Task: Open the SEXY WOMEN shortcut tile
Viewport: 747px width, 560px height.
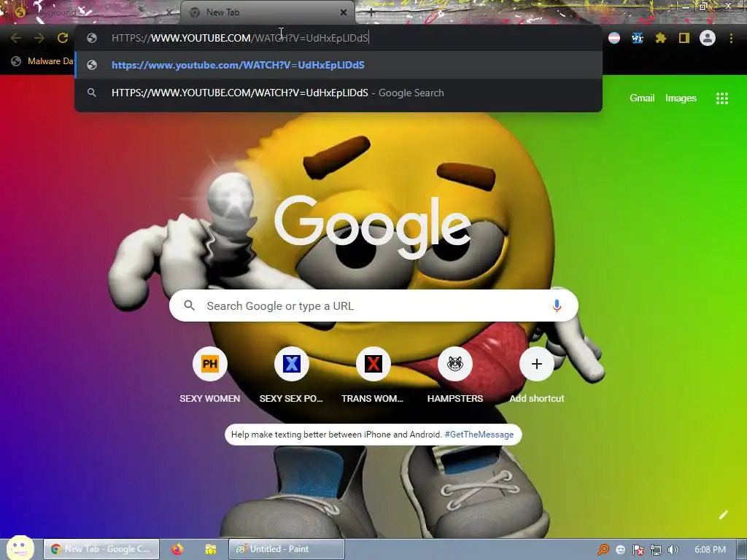Action: [209, 376]
